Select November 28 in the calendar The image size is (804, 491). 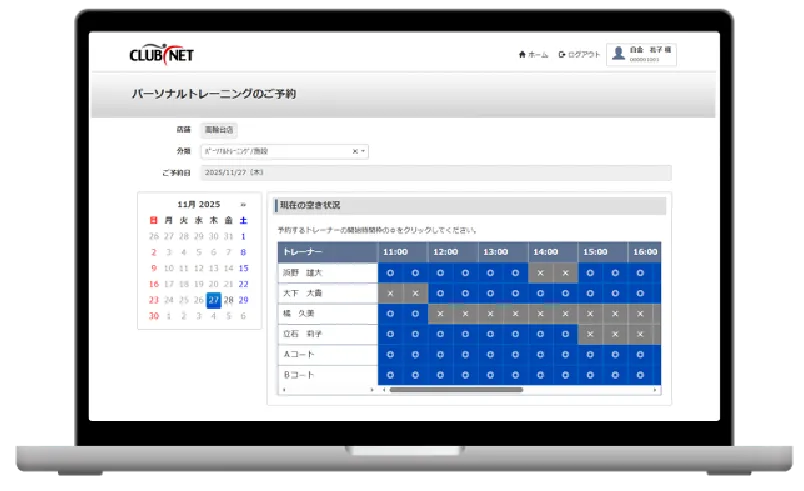pyautogui.click(x=229, y=300)
